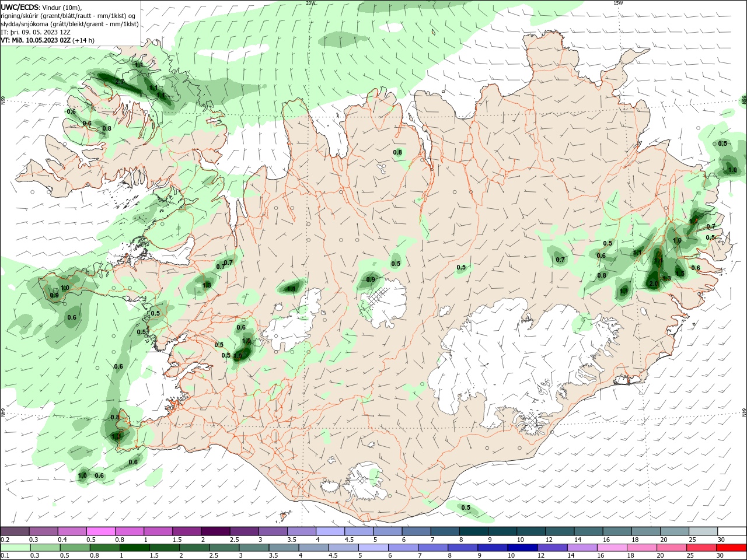Click the 'VT: Mið. 10.05.2023 02Z' valid time text
The image size is (747, 560).
tap(36, 40)
